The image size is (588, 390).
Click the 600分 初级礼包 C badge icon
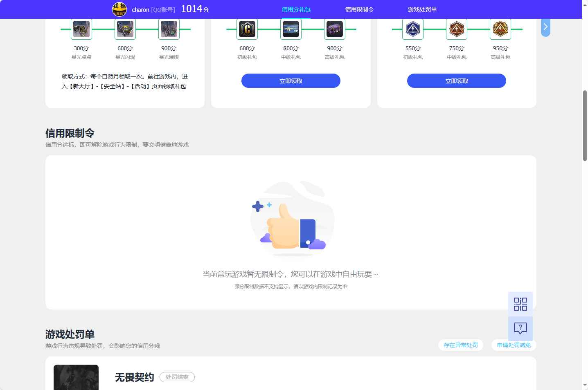(247, 29)
